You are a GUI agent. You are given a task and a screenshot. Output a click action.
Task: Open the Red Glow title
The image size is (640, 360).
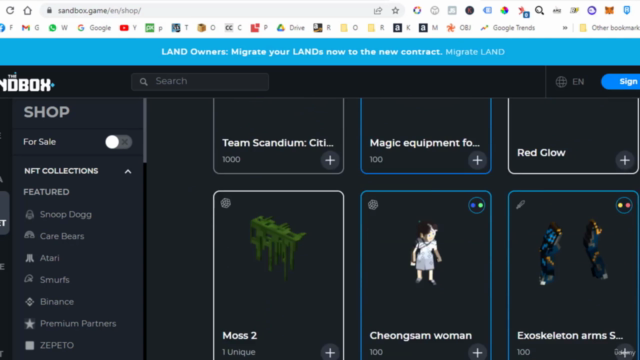pyautogui.click(x=541, y=153)
